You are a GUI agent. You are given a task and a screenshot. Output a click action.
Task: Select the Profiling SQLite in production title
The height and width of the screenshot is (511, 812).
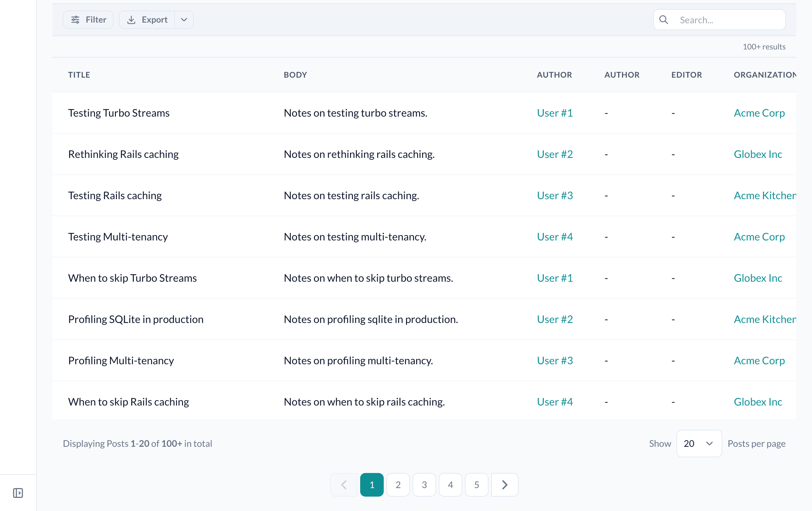136,319
